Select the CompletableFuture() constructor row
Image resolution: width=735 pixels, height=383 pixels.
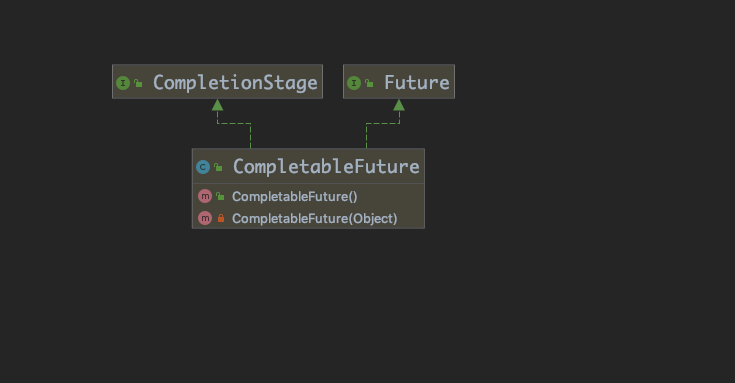coord(308,196)
